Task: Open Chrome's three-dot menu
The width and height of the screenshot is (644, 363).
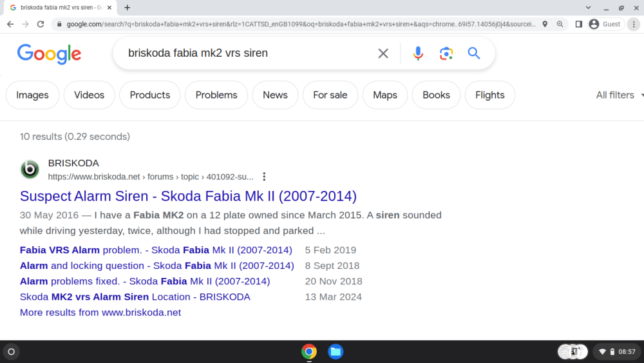Action: coord(634,25)
